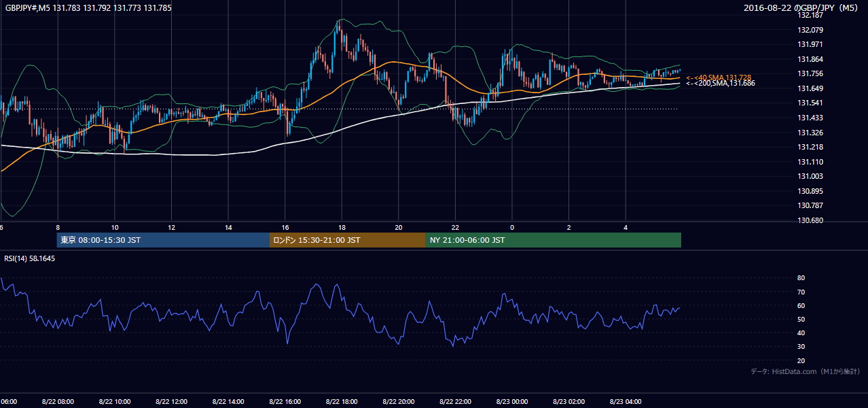Click price axis value 131.003
868x408 pixels.
pyautogui.click(x=810, y=176)
